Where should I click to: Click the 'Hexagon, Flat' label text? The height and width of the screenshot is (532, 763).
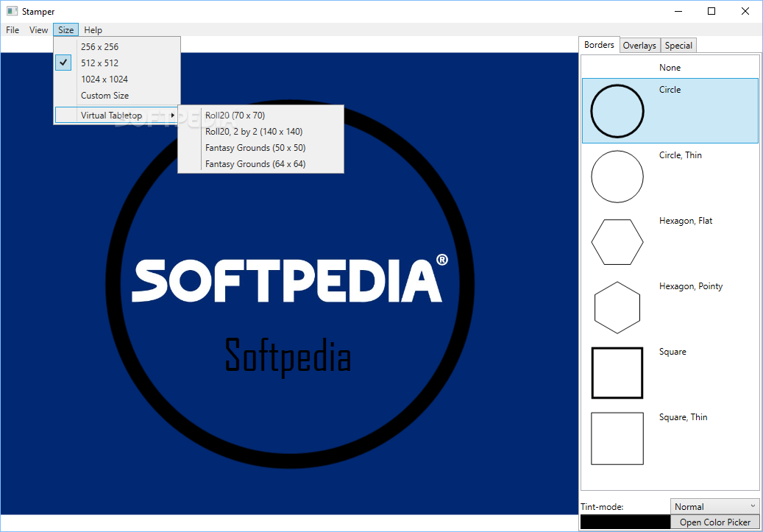tap(686, 221)
